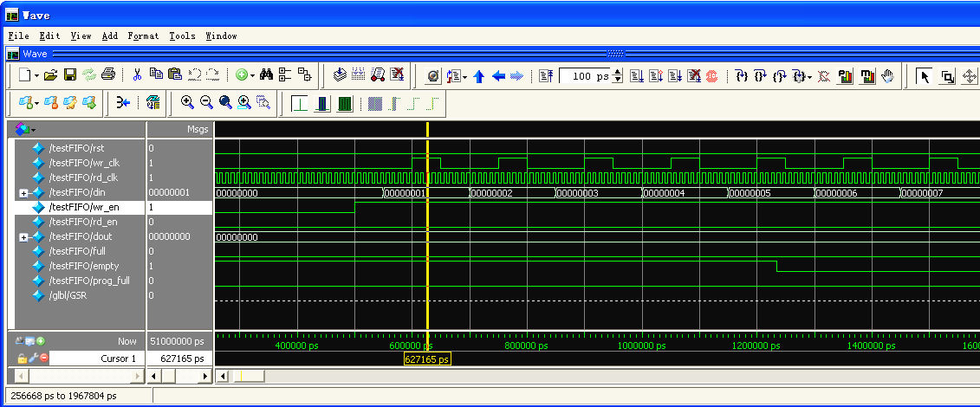Open the Add menu
Viewport: 980px width, 407px height.
pos(109,36)
